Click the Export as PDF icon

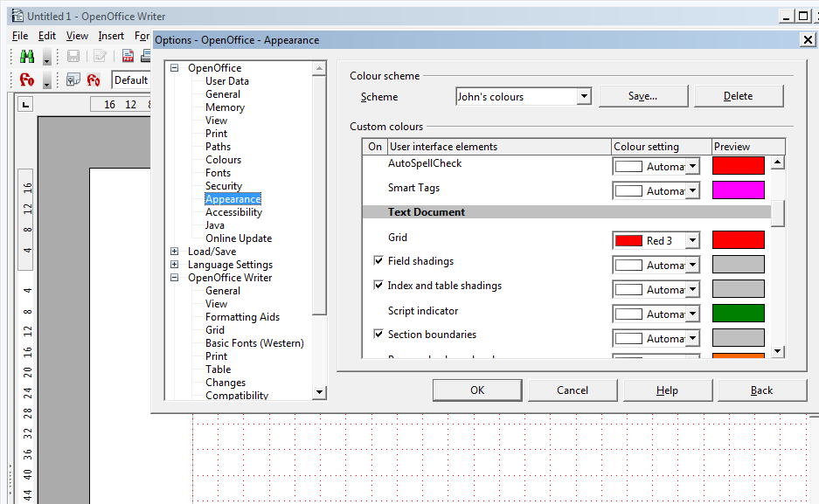pyautogui.click(x=128, y=57)
